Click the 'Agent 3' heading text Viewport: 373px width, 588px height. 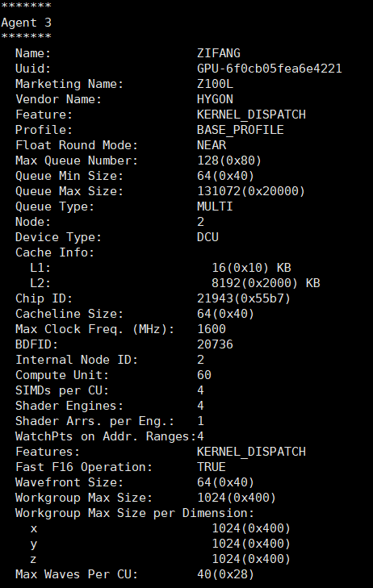point(26,23)
